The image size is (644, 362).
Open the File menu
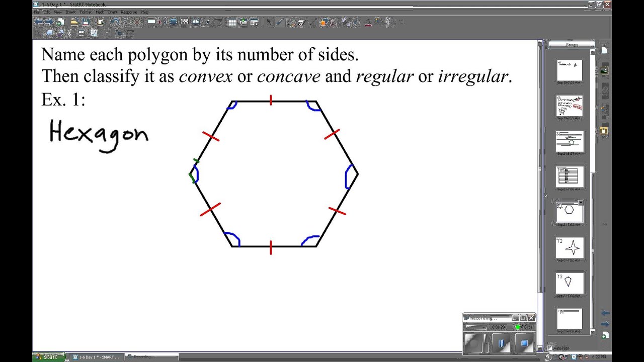pyautogui.click(x=36, y=12)
